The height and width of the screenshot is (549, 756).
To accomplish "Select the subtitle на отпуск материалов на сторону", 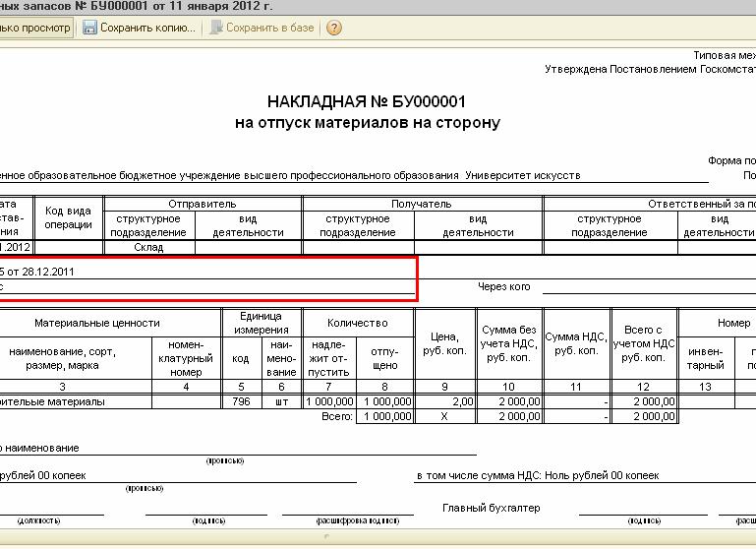I will tap(368, 123).
